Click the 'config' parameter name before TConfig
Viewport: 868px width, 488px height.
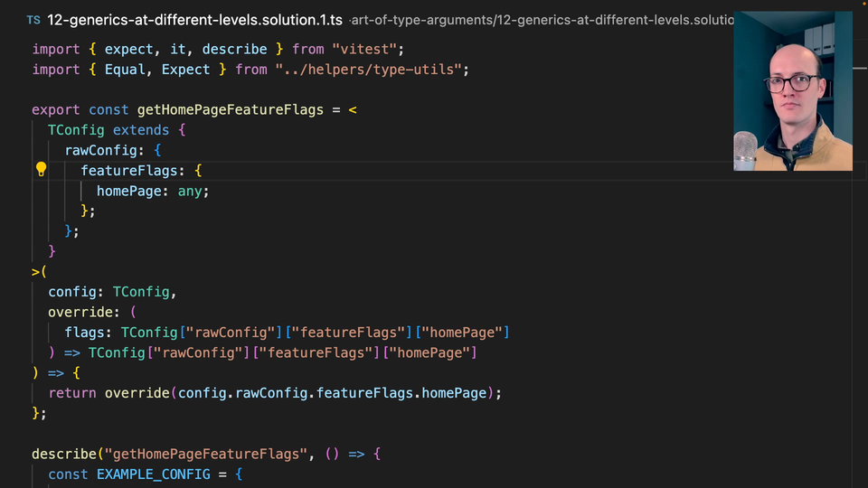coord(75,292)
